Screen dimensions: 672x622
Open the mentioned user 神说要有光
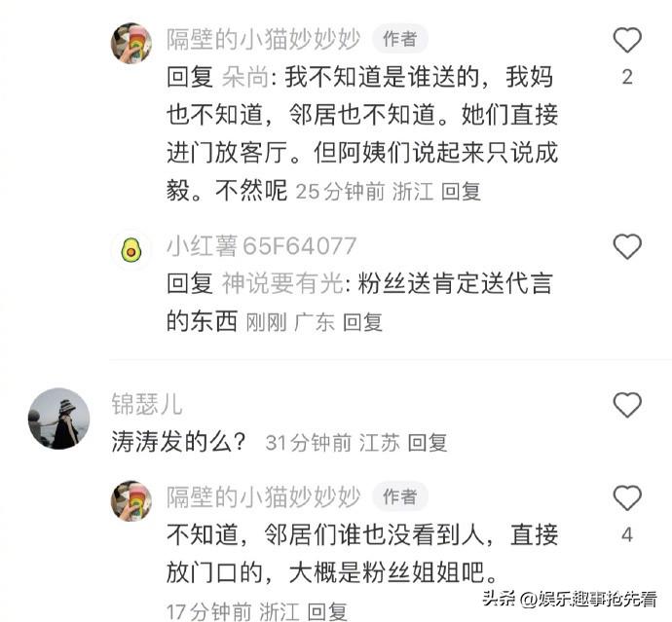pos(282,283)
